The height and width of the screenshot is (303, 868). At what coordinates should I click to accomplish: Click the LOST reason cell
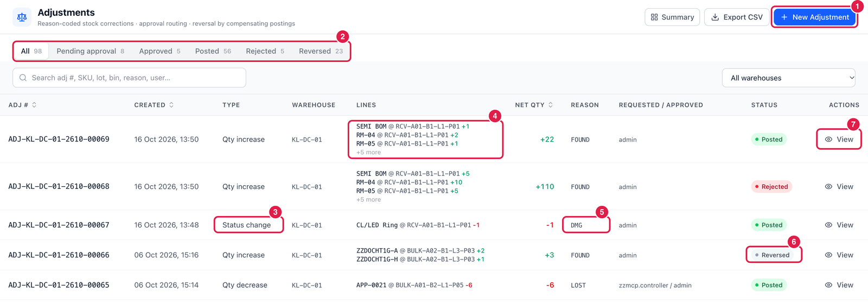click(578, 286)
